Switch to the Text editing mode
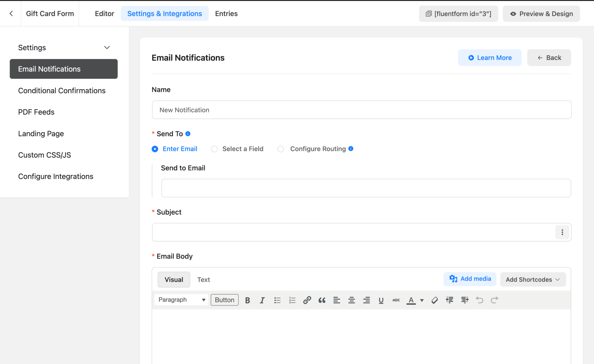594x364 pixels. (204, 279)
